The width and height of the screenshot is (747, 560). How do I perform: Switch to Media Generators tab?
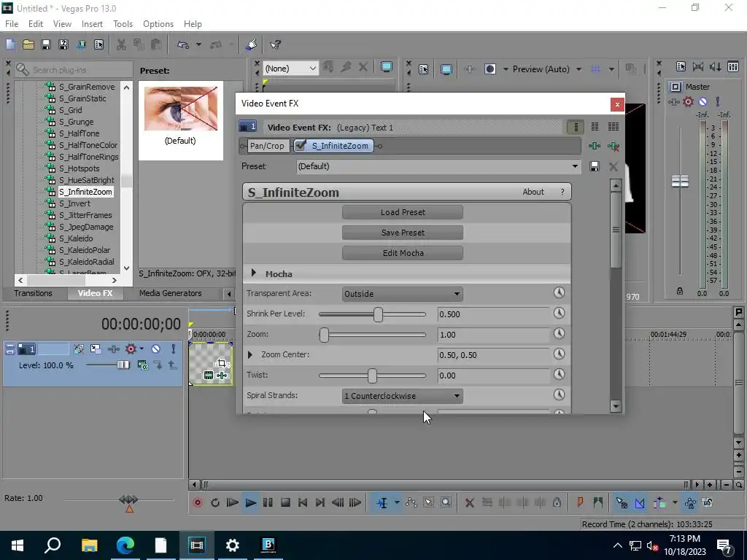170,293
